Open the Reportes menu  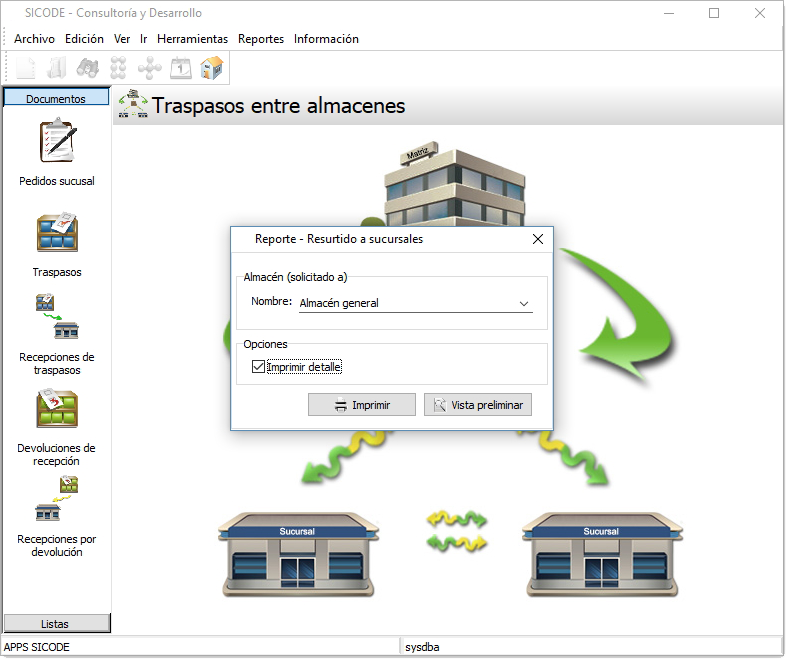point(261,39)
